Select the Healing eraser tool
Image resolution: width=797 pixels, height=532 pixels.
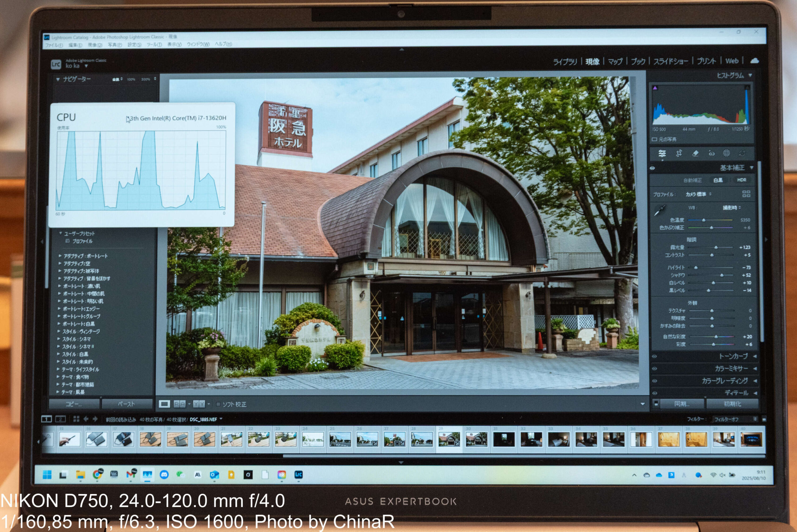pyautogui.click(x=695, y=153)
